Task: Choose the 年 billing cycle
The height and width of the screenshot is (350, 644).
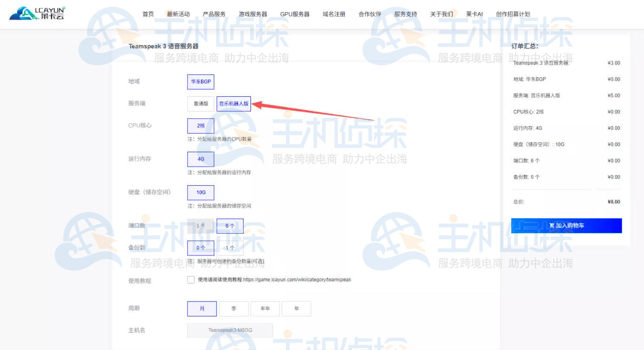Action: point(297,309)
